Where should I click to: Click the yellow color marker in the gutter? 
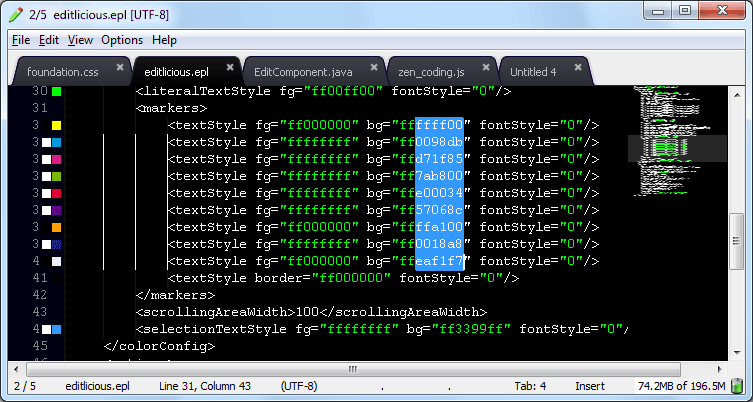56,126
